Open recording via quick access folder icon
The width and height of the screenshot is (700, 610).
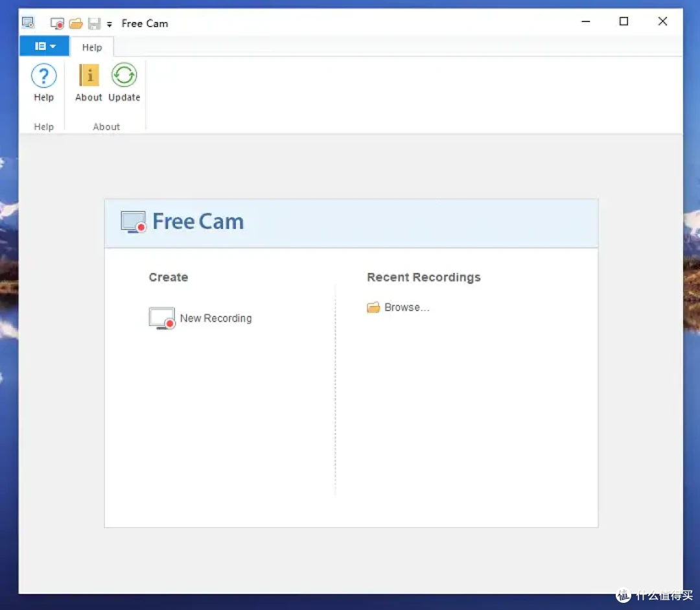(x=76, y=23)
